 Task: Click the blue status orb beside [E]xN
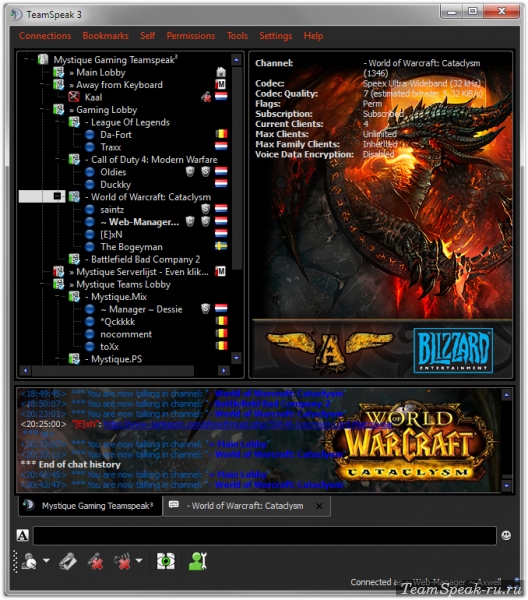[90, 234]
